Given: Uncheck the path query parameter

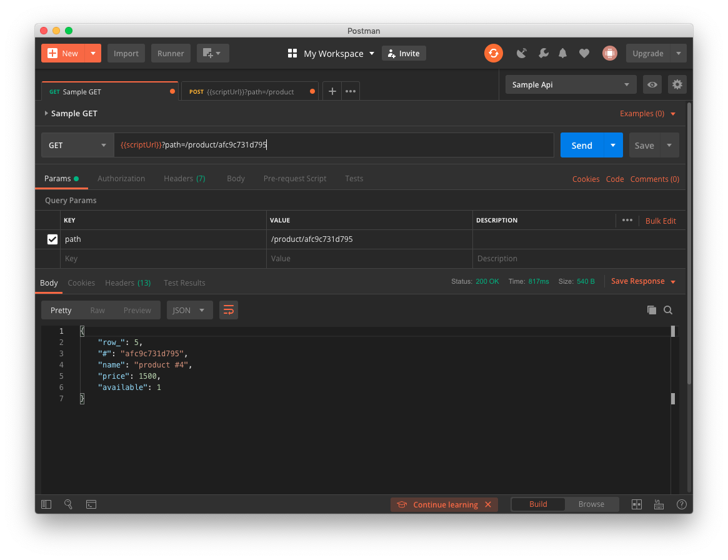Looking at the screenshot, I should point(52,239).
